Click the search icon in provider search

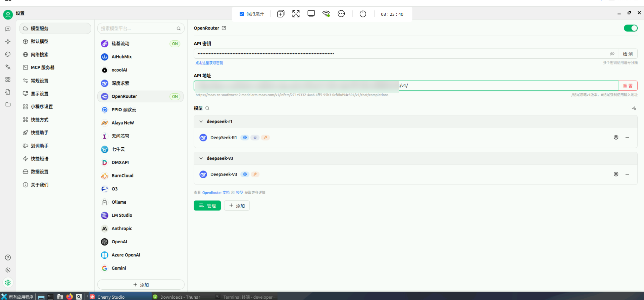(x=179, y=29)
